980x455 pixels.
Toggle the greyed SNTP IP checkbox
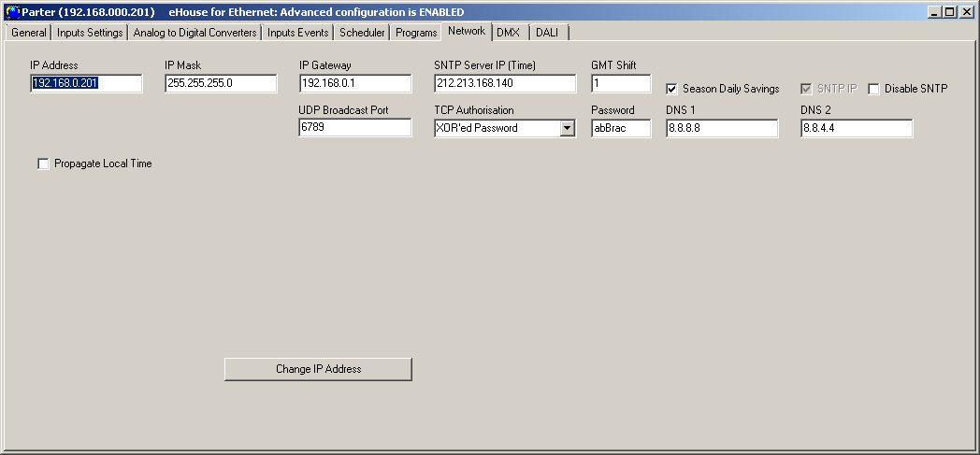[x=806, y=89]
